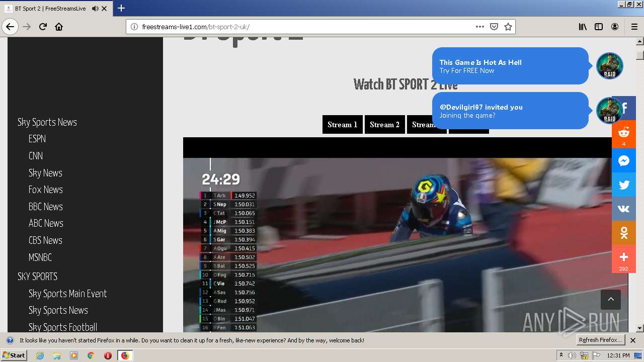
Task: Open a new tab with the plus button
Action: (121, 8)
